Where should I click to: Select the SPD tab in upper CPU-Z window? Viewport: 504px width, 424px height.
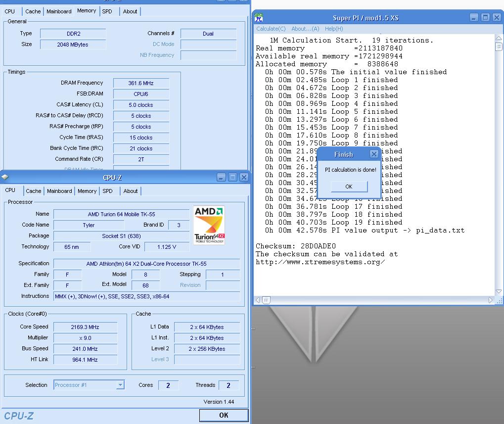click(x=107, y=11)
